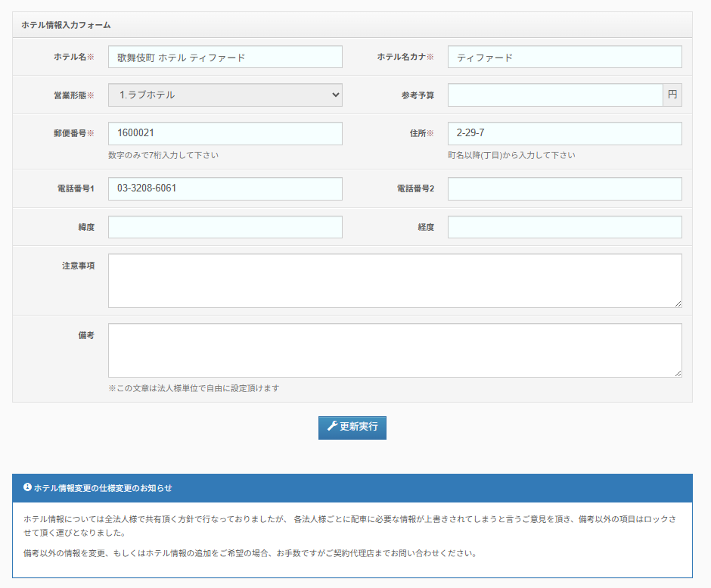Open the 営業形態 dropdown
The image size is (711, 588).
click(225, 95)
